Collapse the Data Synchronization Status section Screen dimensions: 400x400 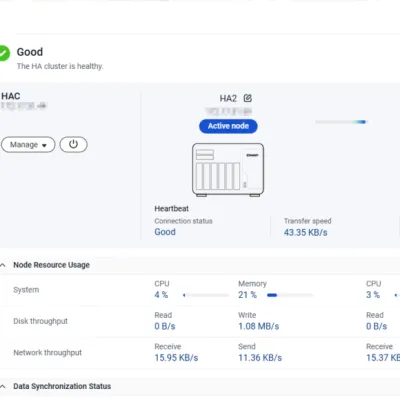coord(3,386)
